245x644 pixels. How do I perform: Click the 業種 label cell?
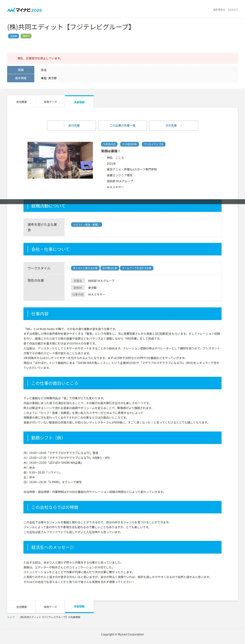(x=21, y=70)
